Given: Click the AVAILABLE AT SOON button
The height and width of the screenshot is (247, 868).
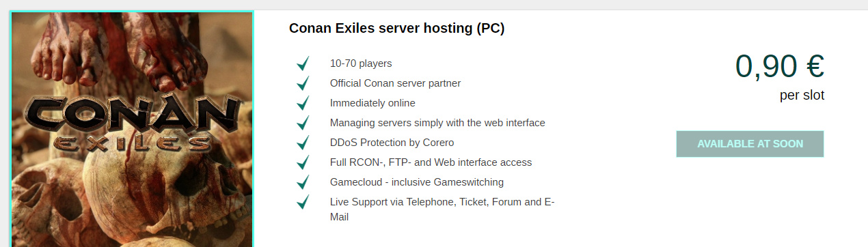Looking at the screenshot, I should tap(750, 144).
